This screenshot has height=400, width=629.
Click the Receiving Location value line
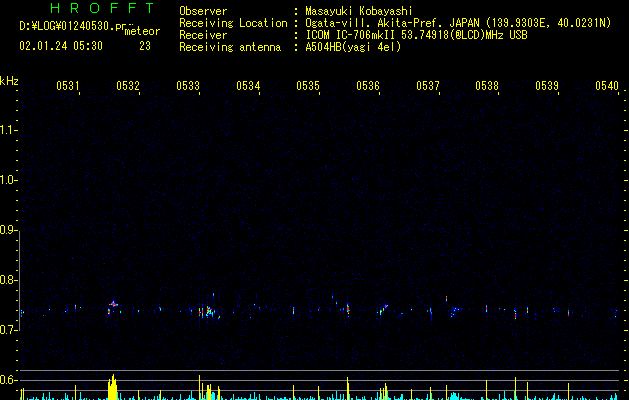tap(458, 23)
